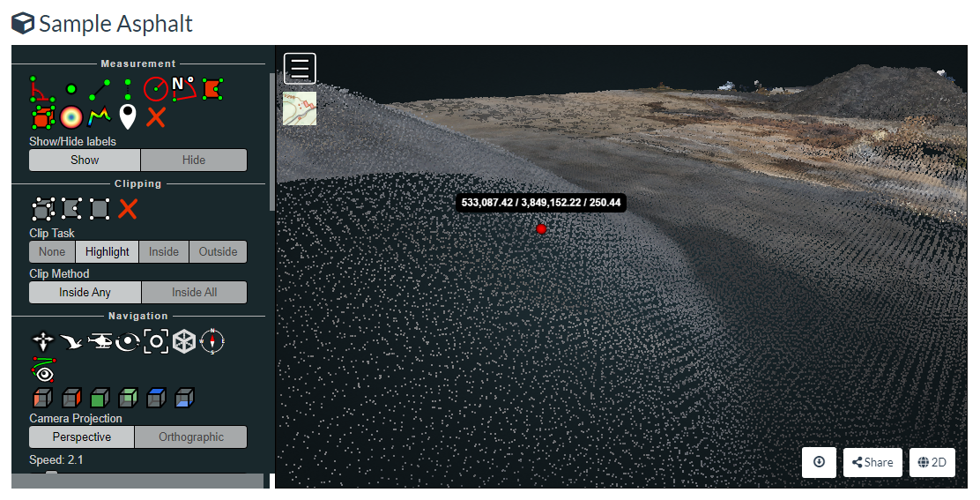
Task: Select the annotation marker tool
Action: (128, 117)
